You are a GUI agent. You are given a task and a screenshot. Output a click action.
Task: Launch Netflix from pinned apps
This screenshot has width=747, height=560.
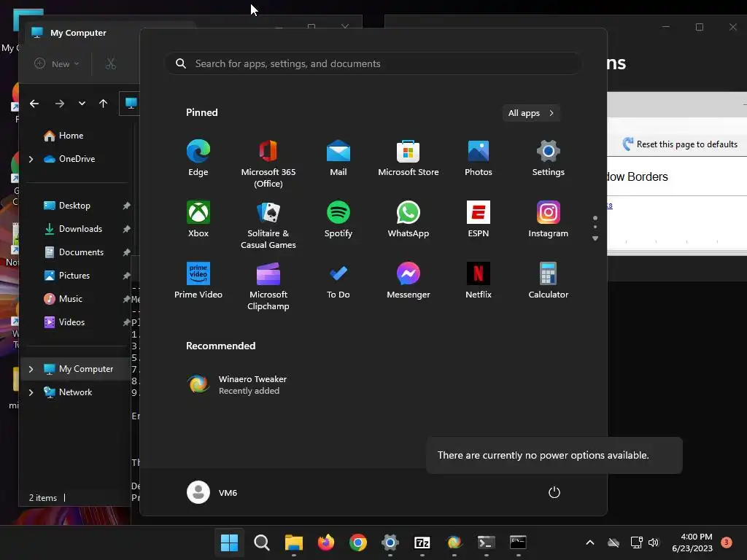479,281
